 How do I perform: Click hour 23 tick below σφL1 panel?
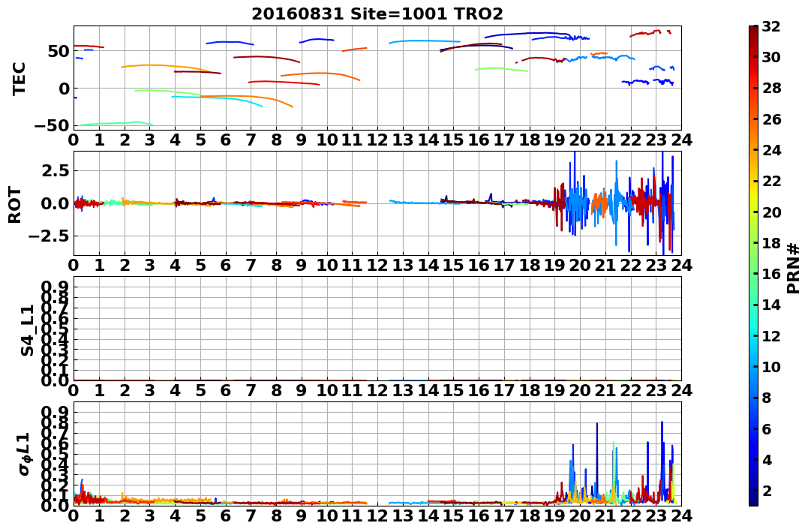point(656,515)
